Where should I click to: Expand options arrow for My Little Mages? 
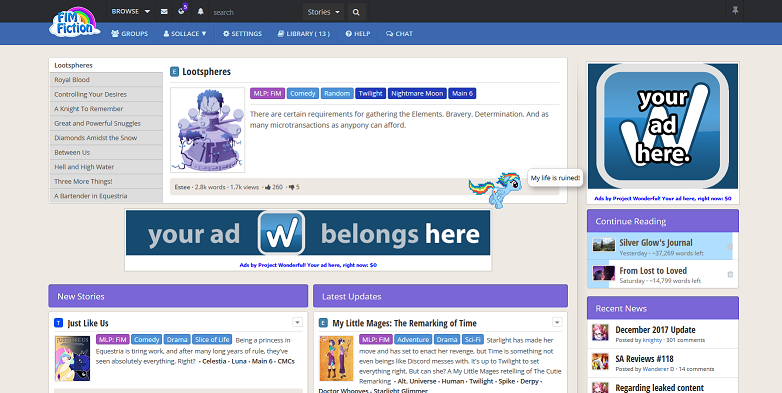coord(557,322)
